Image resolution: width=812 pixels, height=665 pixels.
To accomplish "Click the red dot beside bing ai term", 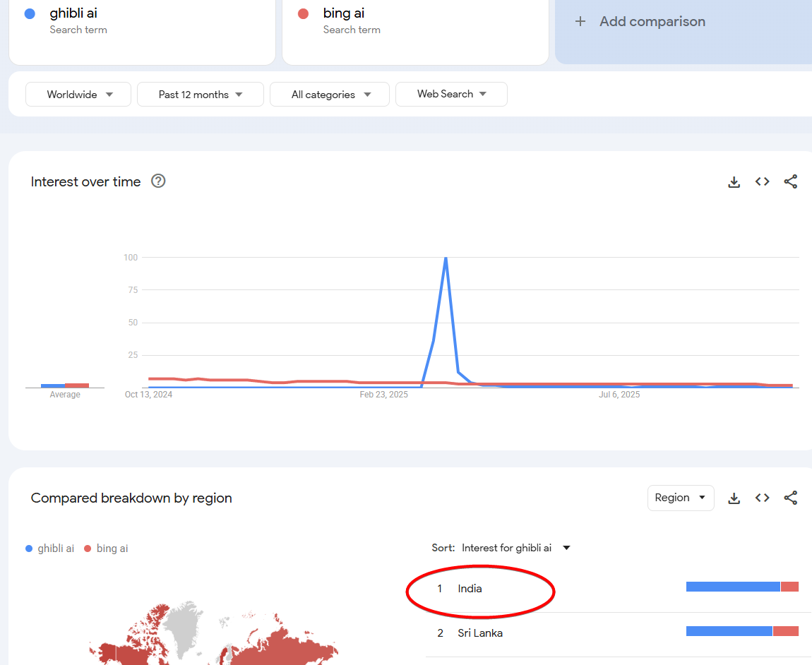I will 304,14.
